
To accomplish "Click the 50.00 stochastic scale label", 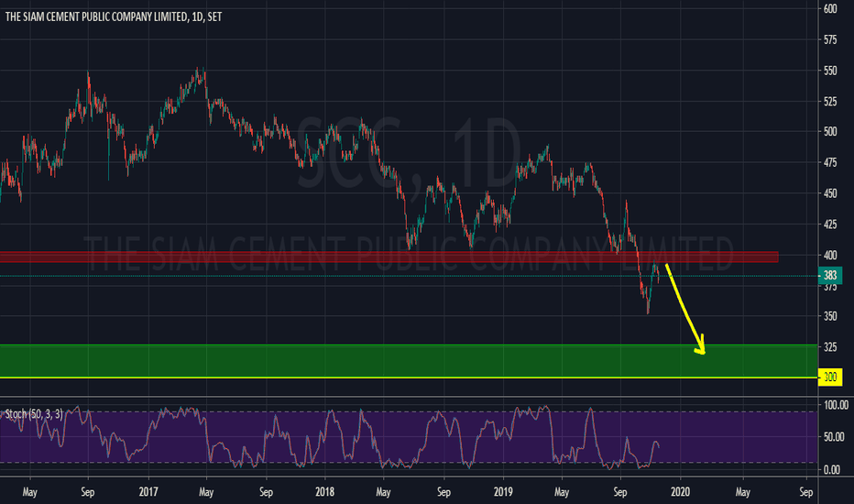I will click(x=836, y=437).
